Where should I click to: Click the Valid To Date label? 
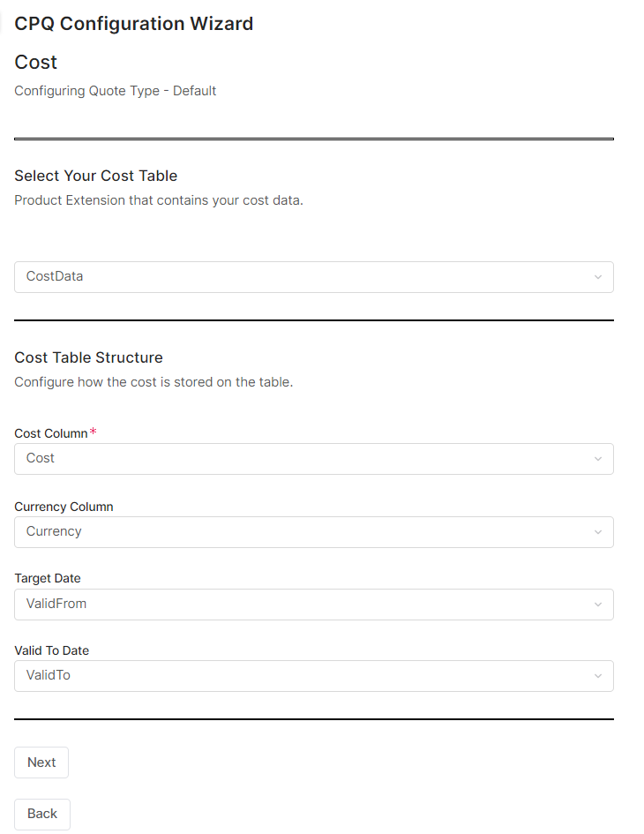tap(52, 650)
